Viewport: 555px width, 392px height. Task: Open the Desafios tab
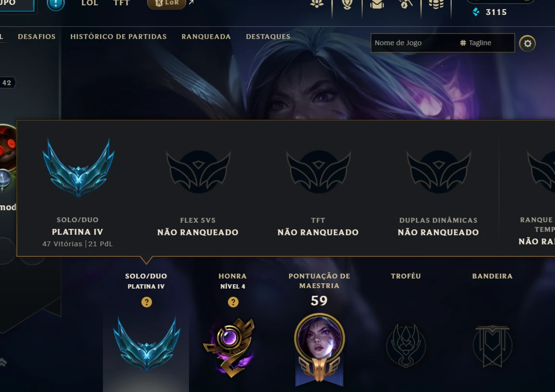coord(37,37)
